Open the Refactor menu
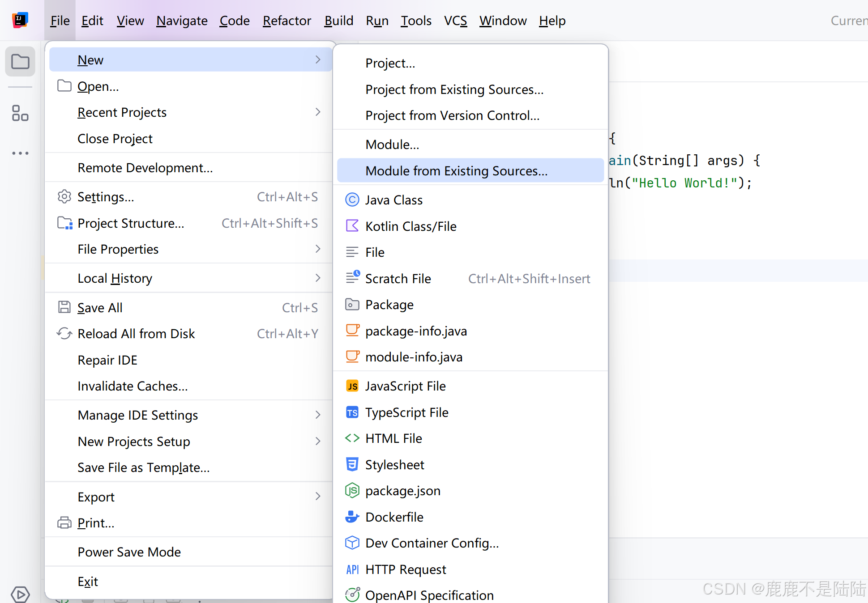The width and height of the screenshot is (868, 603). 286,21
